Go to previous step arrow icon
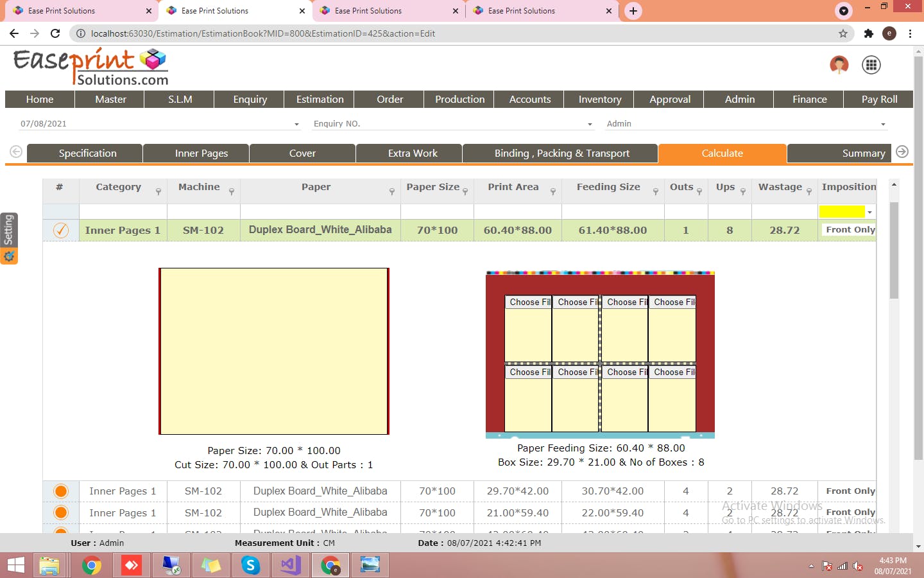 (16, 152)
